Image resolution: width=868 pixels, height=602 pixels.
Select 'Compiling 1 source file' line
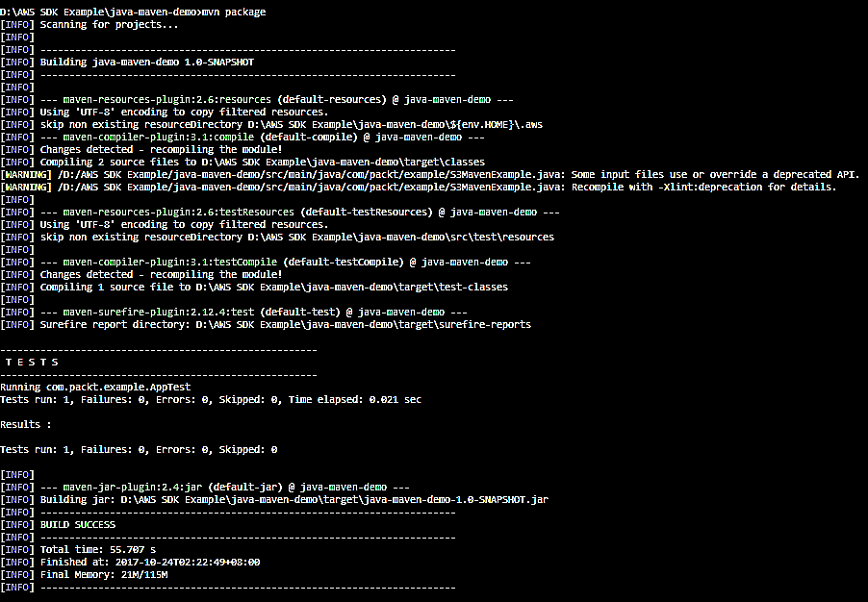[254, 287]
